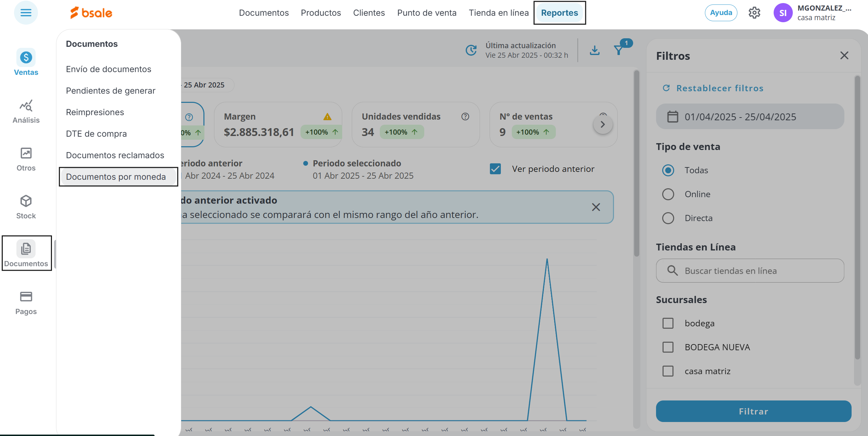Open the hamburger menu icon

[26, 13]
